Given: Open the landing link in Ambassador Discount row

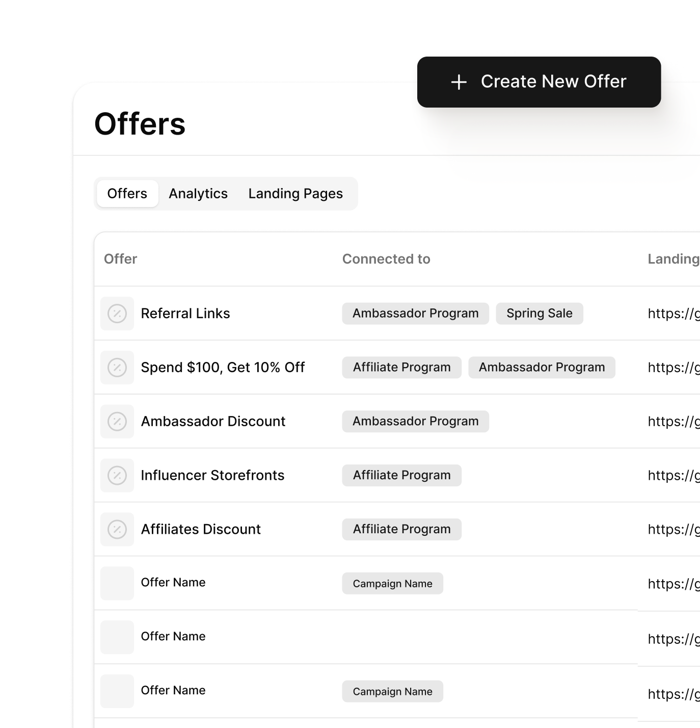Looking at the screenshot, I should click(674, 422).
